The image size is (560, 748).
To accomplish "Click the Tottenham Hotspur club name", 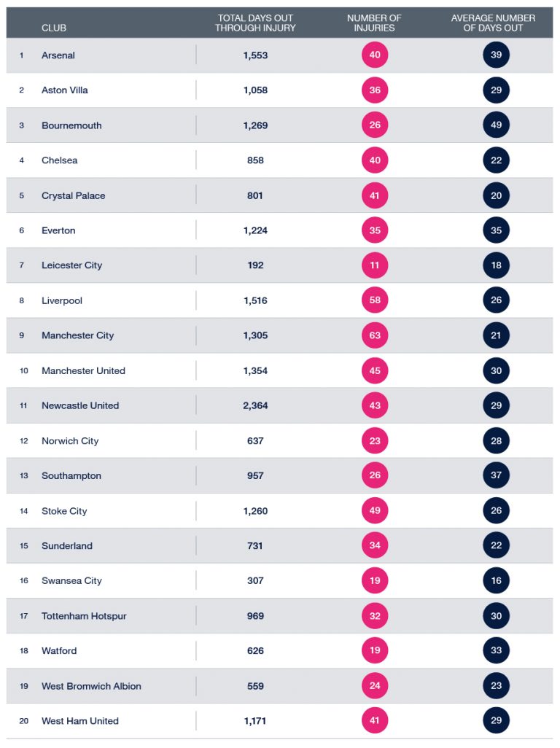I will (x=84, y=616).
